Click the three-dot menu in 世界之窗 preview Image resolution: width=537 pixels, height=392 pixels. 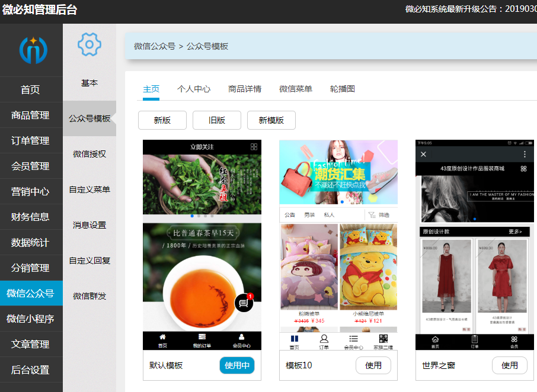point(525,154)
